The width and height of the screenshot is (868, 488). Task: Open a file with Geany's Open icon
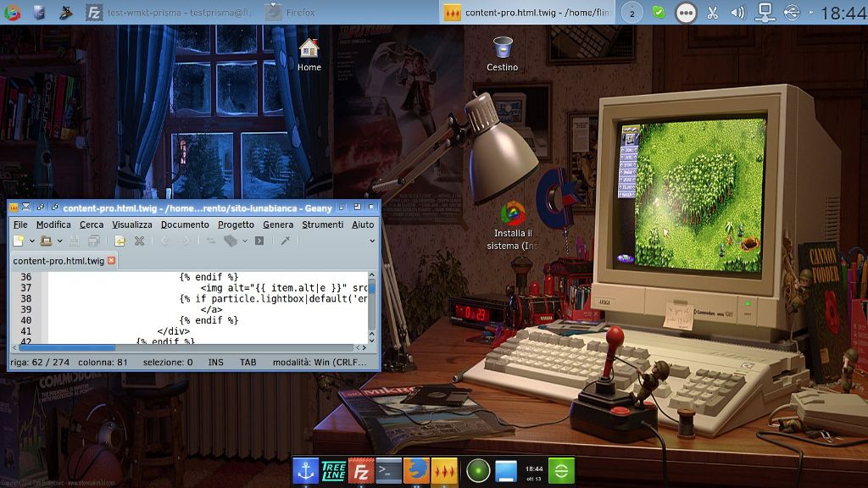pyautogui.click(x=45, y=241)
